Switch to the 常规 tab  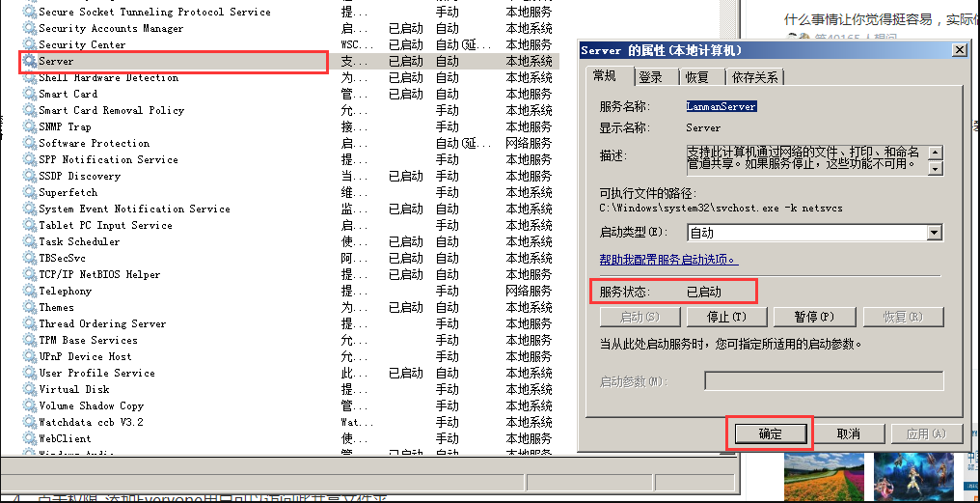point(605,75)
